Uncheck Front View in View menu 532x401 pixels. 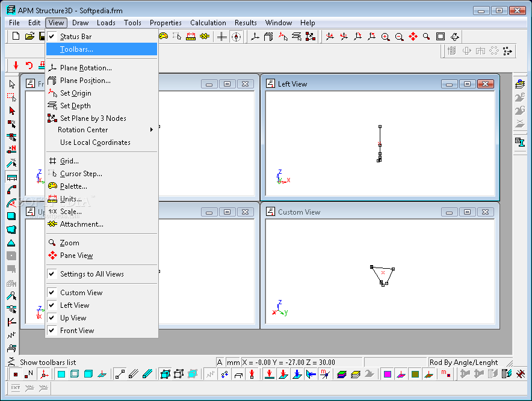102,331
